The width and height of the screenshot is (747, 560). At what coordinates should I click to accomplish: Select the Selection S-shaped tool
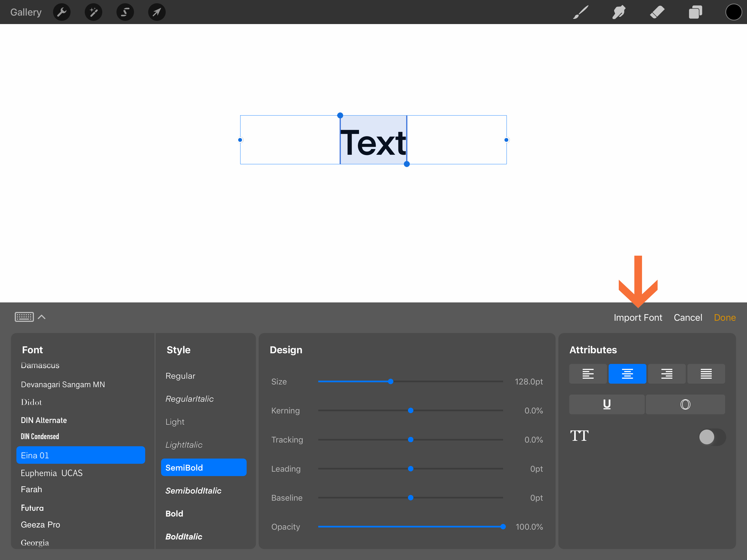click(125, 13)
